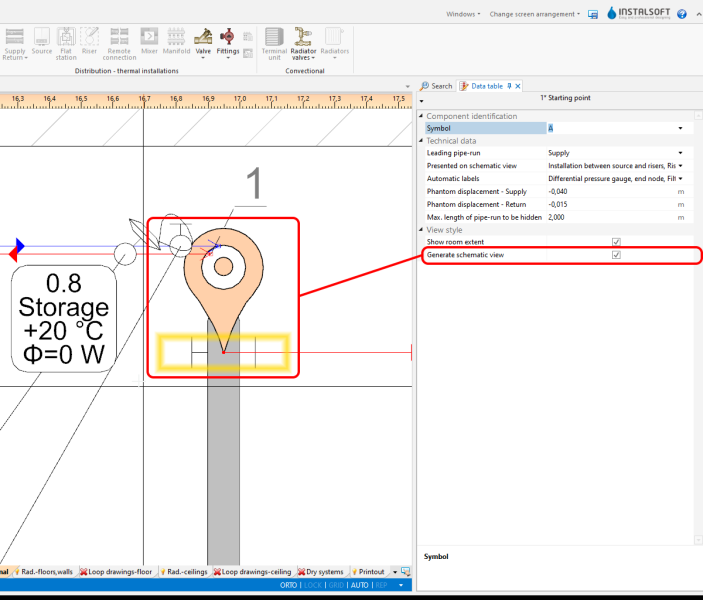This screenshot has height=600, width=703.
Task: Open the sheet tabs overflow dropdown
Action: click(395, 572)
